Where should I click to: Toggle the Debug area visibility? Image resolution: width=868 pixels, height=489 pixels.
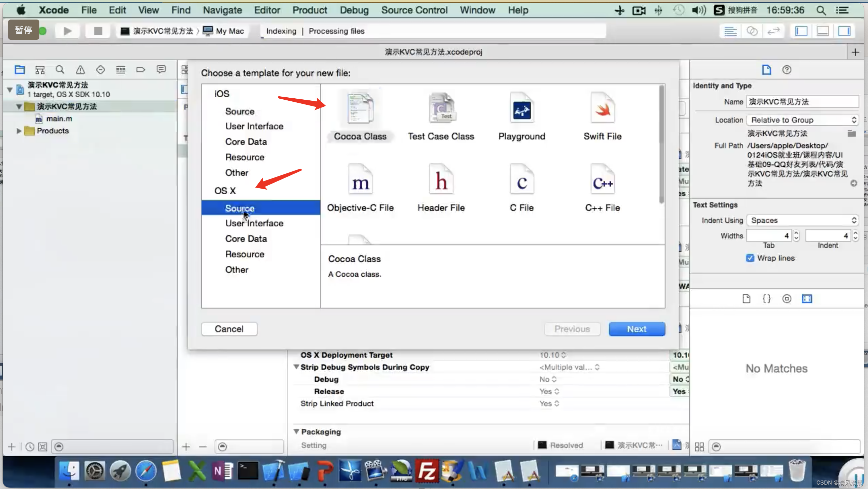point(823,31)
